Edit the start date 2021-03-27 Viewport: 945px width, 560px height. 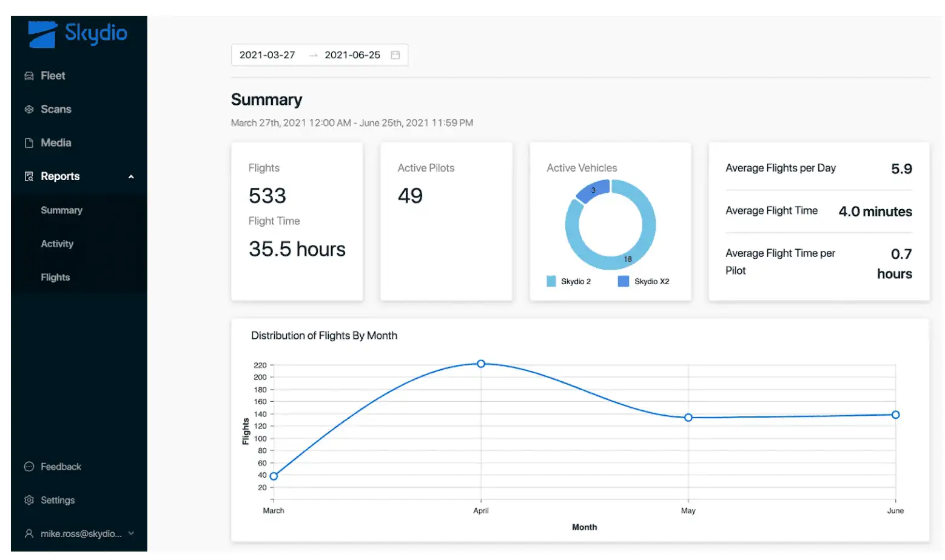(x=267, y=55)
